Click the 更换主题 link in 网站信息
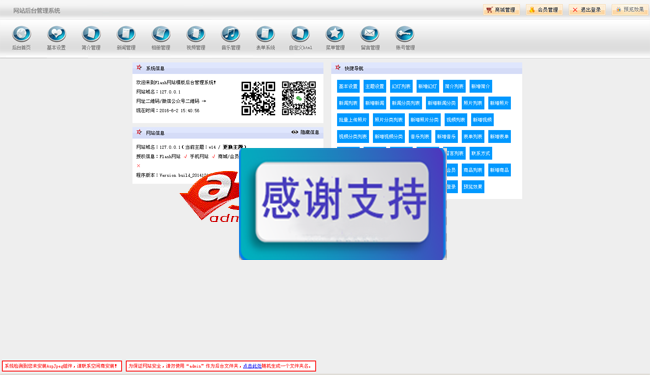The image size is (650, 375). (233, 147)
